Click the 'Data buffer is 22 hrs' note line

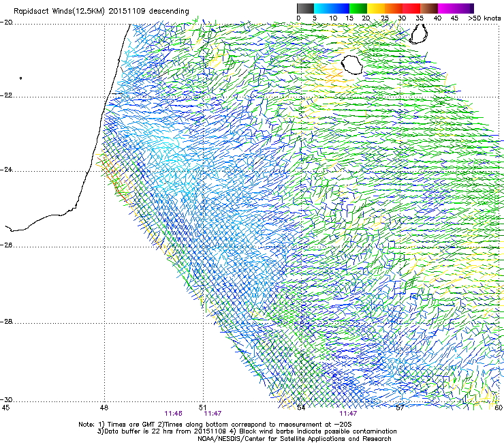pyautogui.click(x=247, y=431)
